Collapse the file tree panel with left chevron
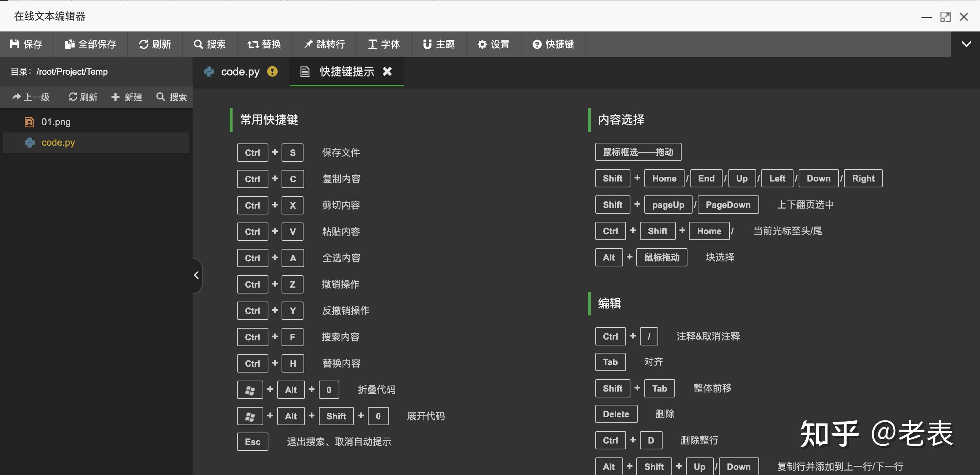The width and height of the screenshot is (980, 475). pyautogui.click(x=197, y=275)
